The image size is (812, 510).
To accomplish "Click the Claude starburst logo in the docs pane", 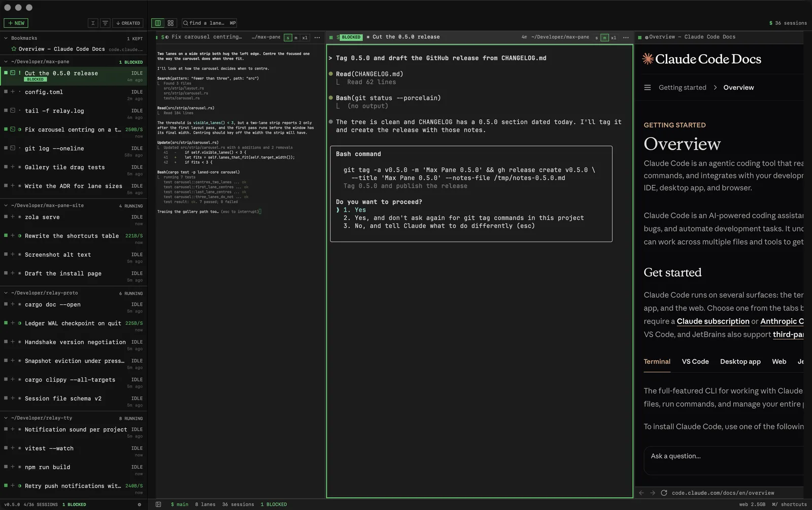I will 648,59.
